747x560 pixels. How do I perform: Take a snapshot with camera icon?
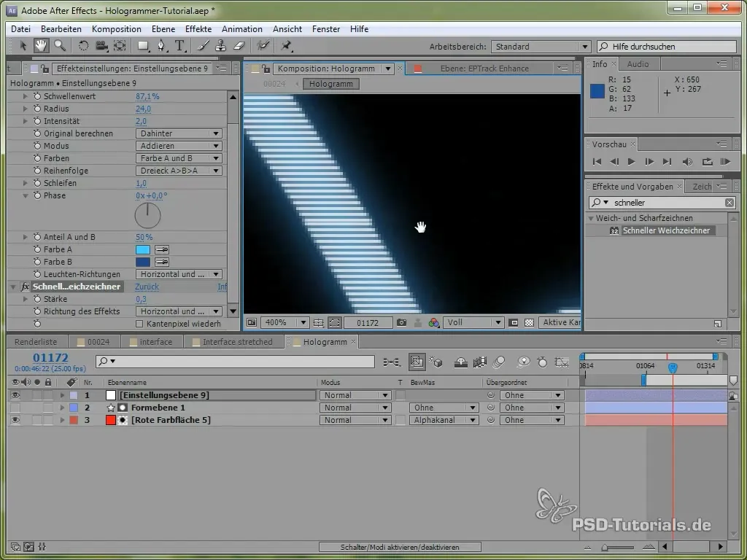(402, 322)
